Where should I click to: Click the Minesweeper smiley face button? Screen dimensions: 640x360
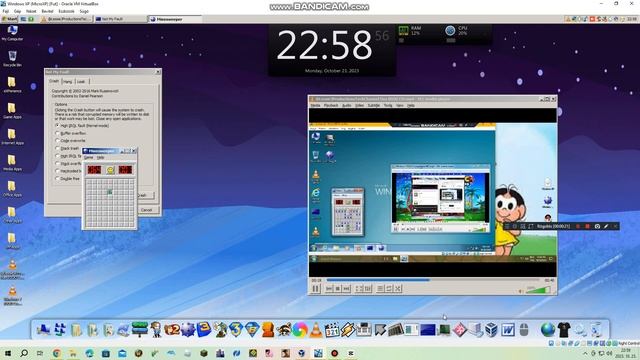110,170
